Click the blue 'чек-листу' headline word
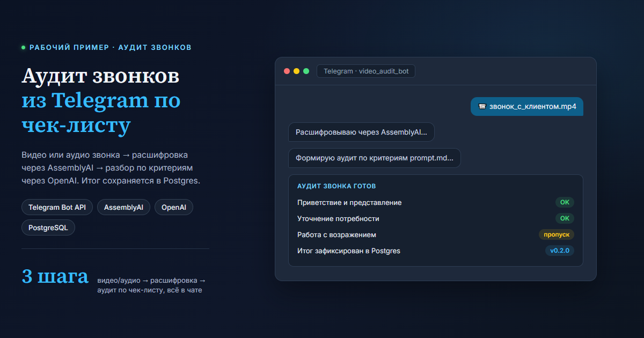The image size is (644, 338). [x=76, y=126]
